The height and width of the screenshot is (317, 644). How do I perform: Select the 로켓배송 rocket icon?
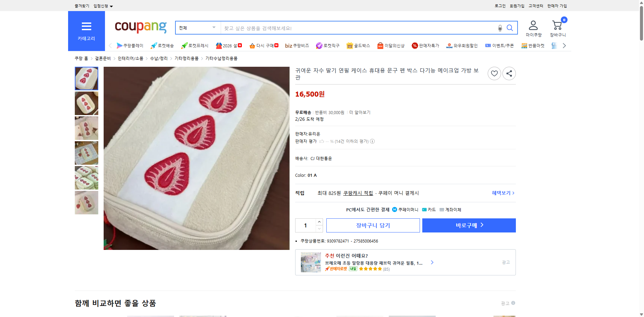154,46
